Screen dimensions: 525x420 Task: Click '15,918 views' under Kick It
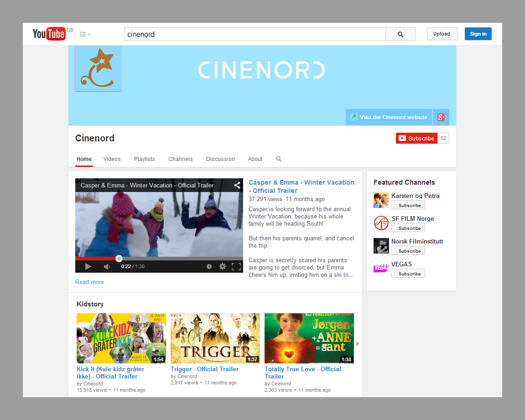(92, 390)
